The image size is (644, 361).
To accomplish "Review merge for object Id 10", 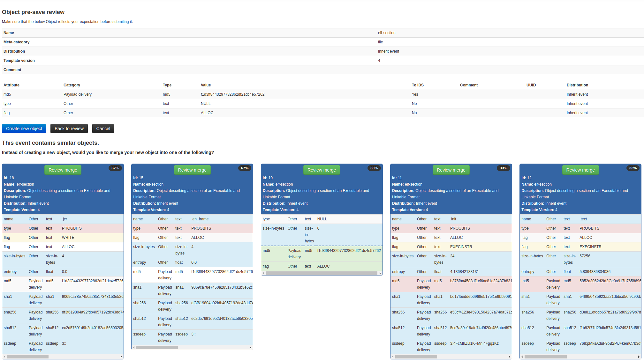I will tap(322, 170).
